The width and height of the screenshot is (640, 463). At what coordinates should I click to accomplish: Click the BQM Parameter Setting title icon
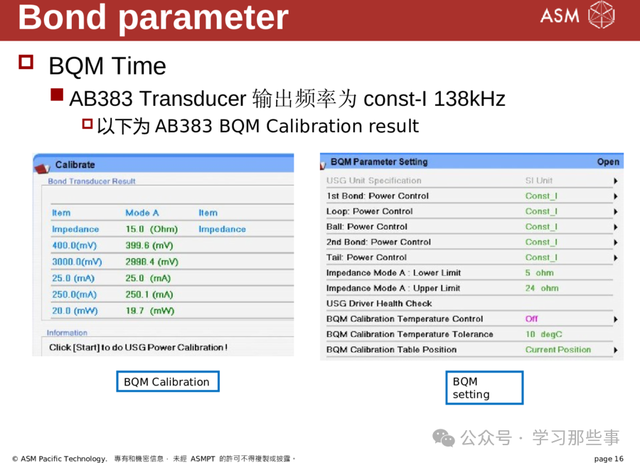323,165
